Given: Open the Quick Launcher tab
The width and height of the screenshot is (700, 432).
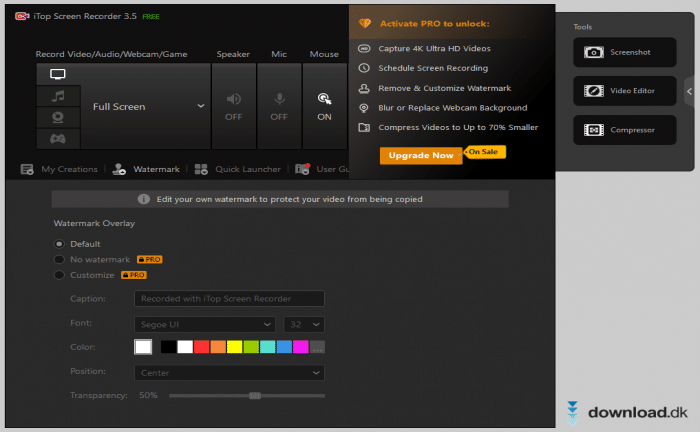Looking at the screenshot, I should coord(248,169).
